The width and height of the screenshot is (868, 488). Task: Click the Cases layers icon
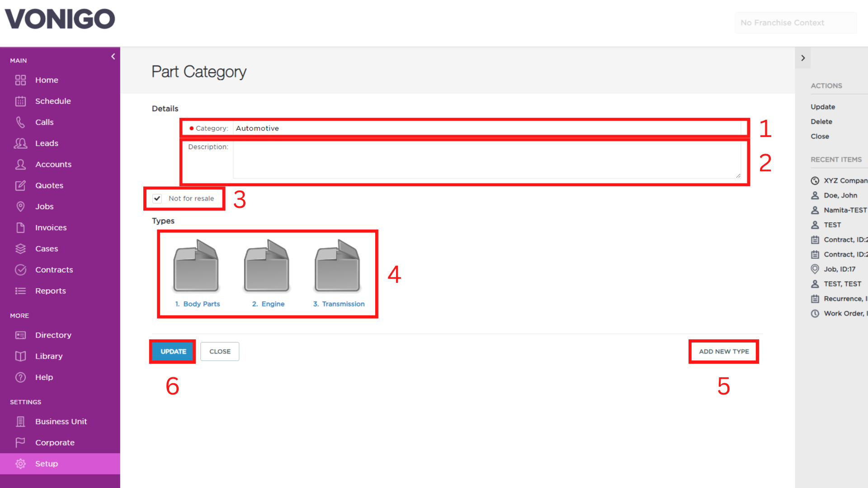pos(20,249)
